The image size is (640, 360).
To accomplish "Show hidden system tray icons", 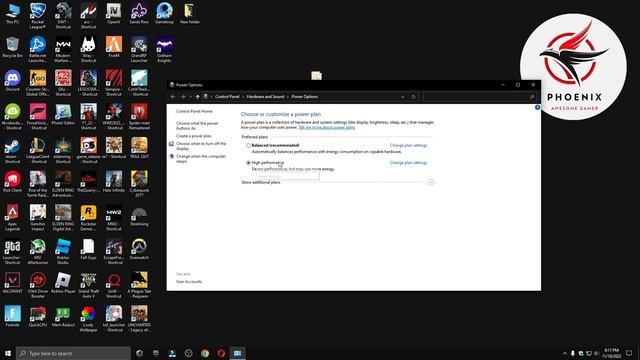I will point(565,353).
